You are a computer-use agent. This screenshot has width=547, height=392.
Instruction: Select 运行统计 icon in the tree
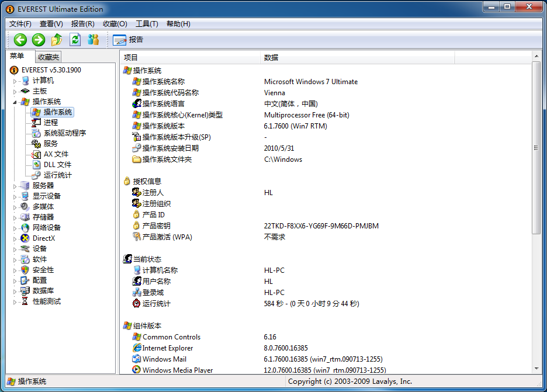[36, 175]
